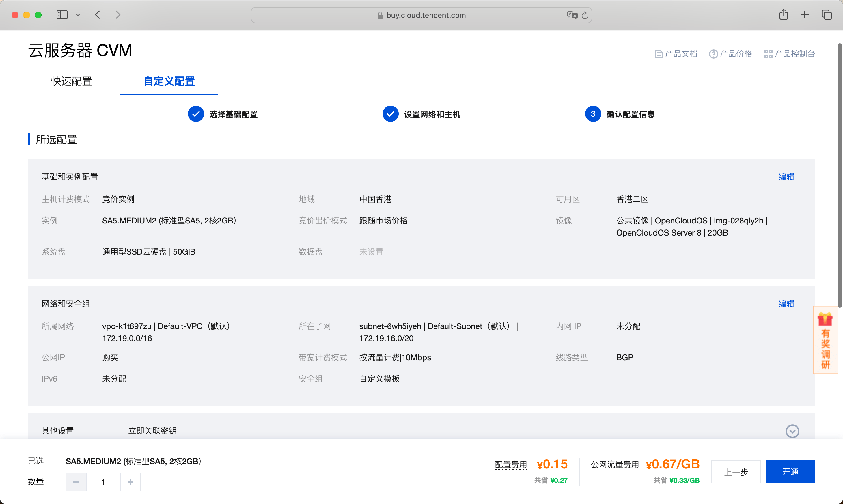Image resolution: width=843 pixels, height=504 pixels.
Task: Click the 确认配置信息 step indicator
Action: pos(593,114)
